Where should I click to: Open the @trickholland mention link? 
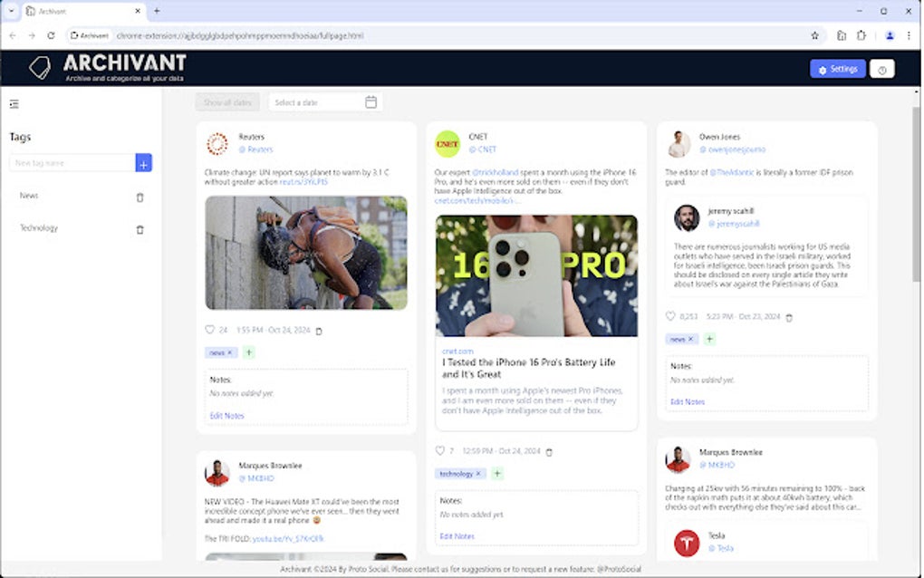coord(495,173)
